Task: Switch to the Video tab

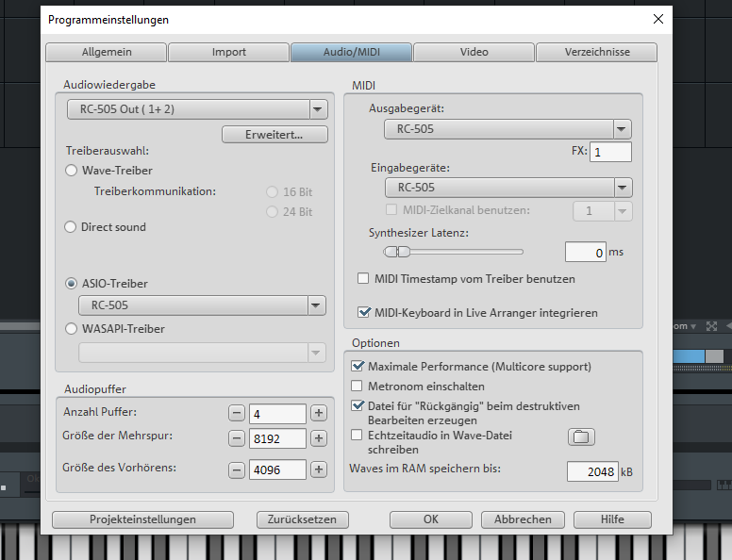Action: click(x=474, y=52)
